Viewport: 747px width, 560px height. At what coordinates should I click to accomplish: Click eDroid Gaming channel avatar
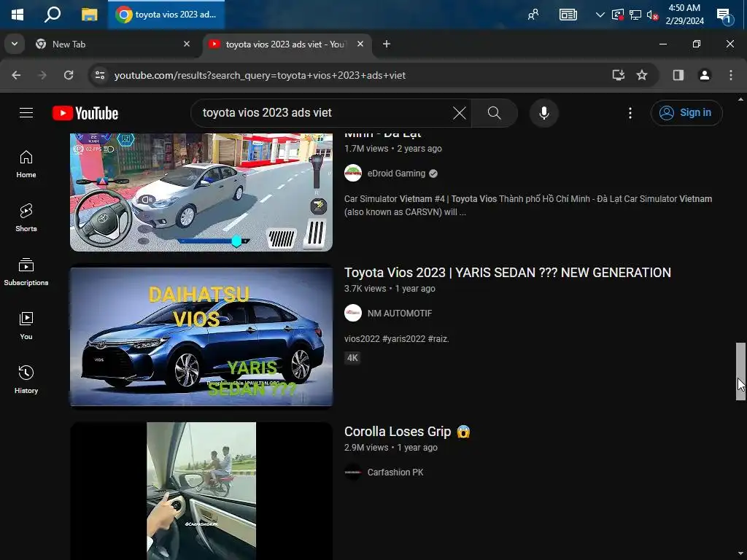click(353, 174)
